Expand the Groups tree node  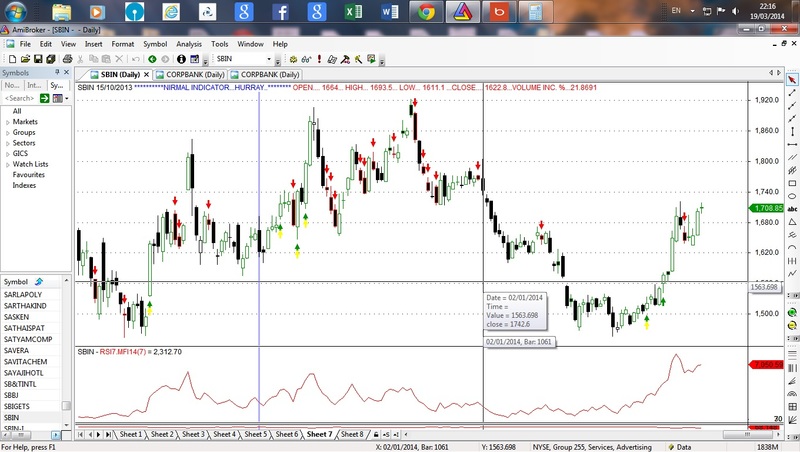[8, 133]
